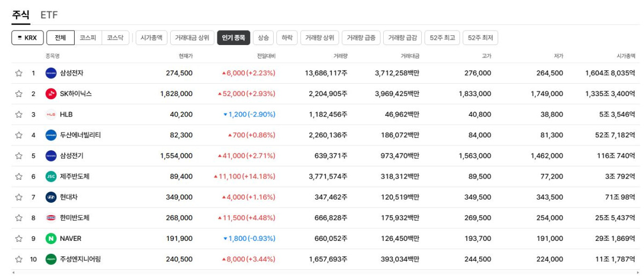Open the KRX exchange selector
This screenshot has width=644, height=279.
tap(27, 38)
